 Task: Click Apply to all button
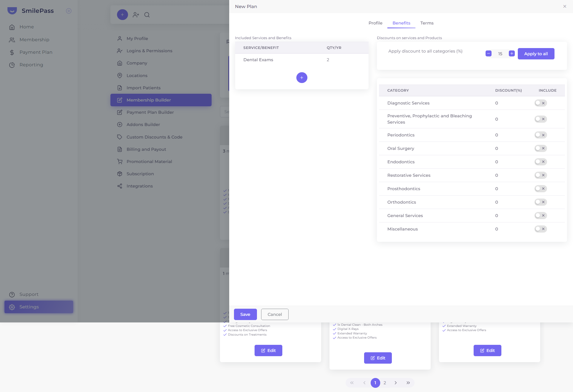point(536,54)
